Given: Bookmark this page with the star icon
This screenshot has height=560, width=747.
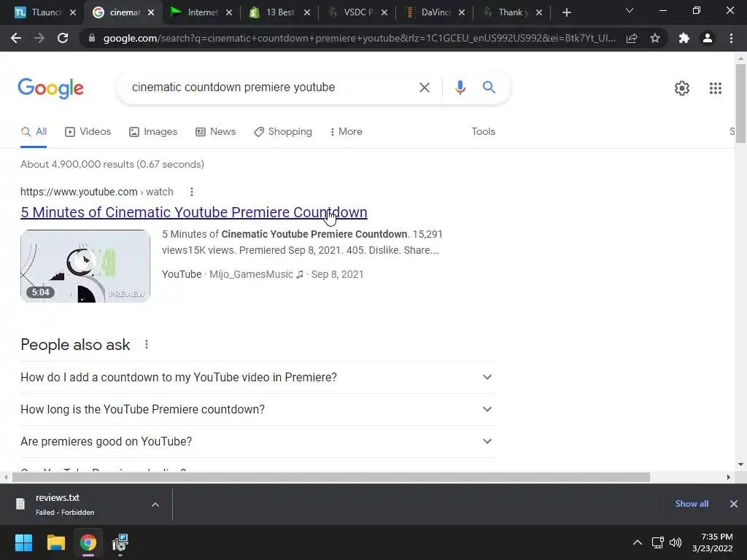Looking at the screenshot, I should [655, 38].
